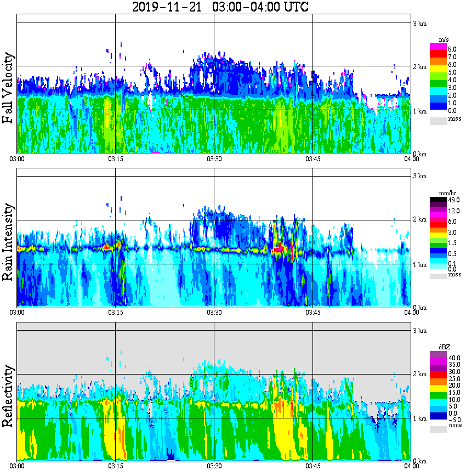This screenshot has width=466, height=476.
Task: Pick the gray "miss" swatch in the m/s legend
Action: click(x=438, y=121)
